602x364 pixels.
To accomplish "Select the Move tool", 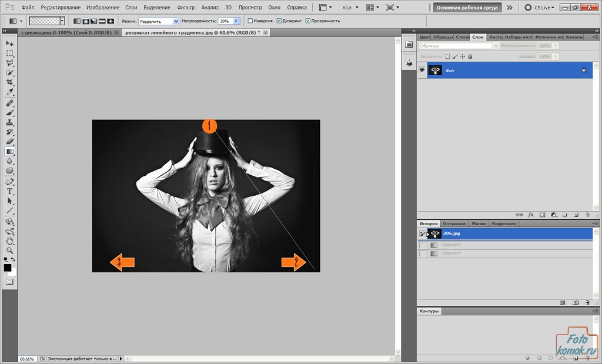I will 9,44.
